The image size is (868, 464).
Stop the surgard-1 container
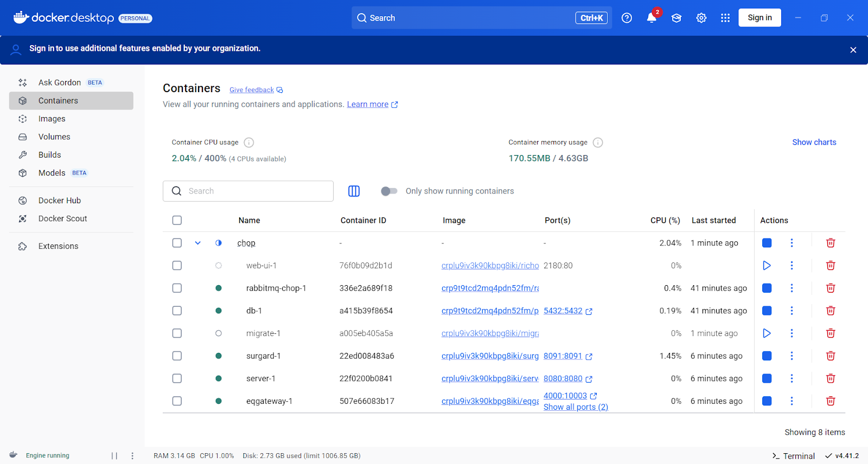click(x=767, y=356)
